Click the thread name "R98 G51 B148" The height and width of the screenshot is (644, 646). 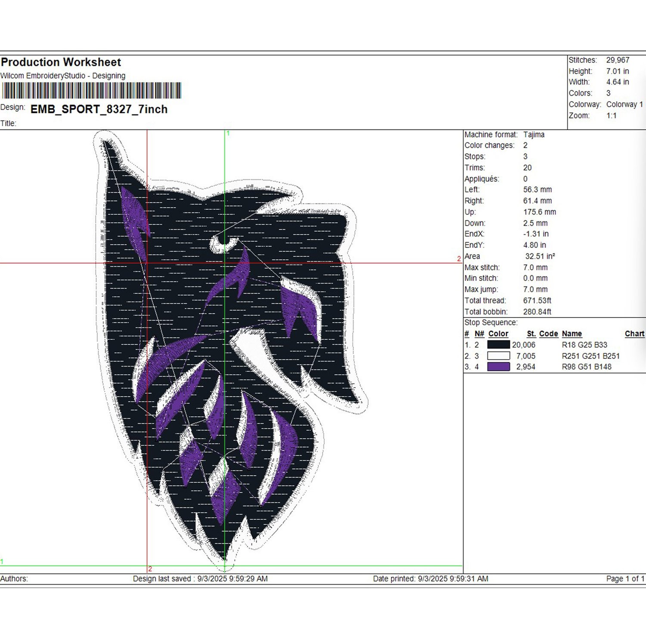pos(587,367)
